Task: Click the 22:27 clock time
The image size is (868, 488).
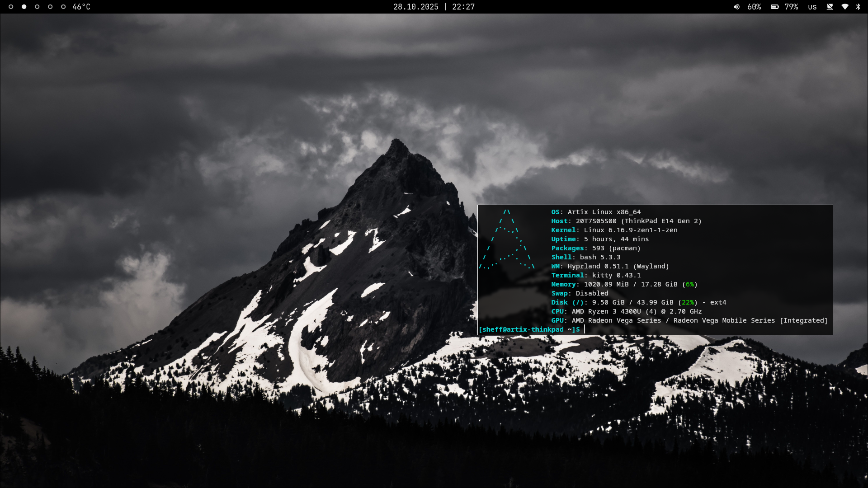Action: tap(463, 7)
